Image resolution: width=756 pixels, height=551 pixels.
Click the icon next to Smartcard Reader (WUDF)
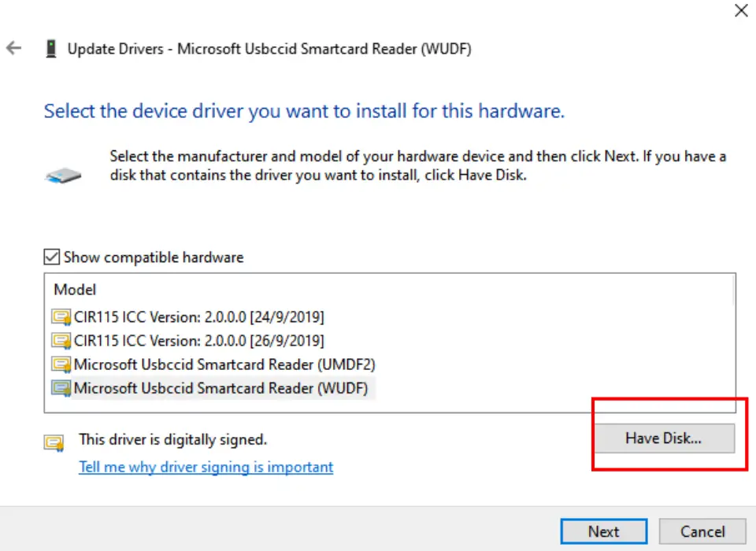(x=61, y=388)
